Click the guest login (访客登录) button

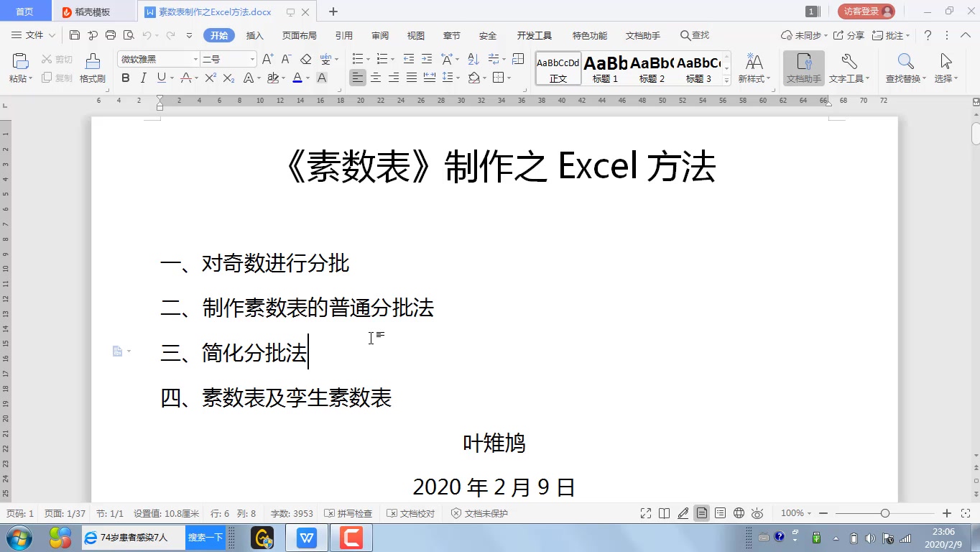tap(866, 11)
